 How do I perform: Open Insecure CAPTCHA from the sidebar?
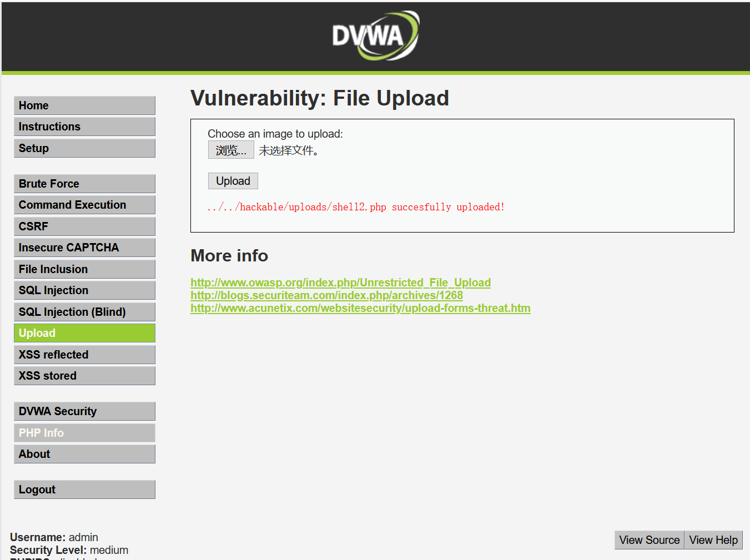tap(84, 248)
